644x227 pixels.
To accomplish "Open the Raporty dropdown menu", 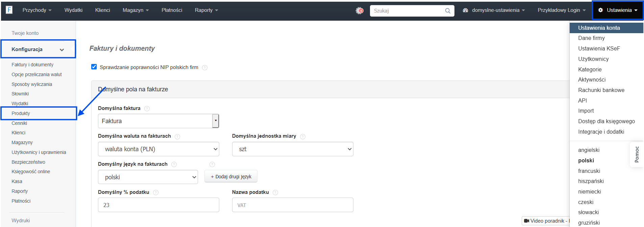I will point(206,10).
